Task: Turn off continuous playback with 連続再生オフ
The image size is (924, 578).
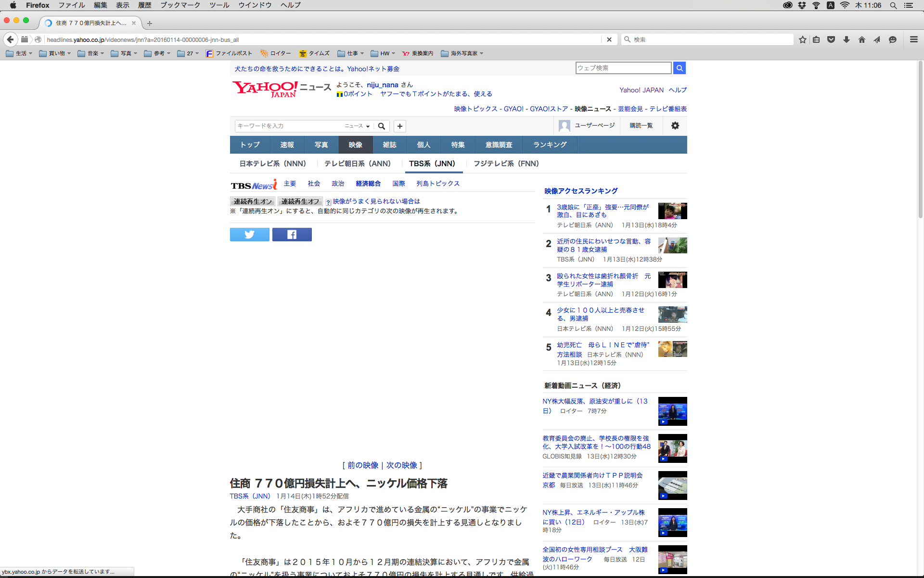Action: tap(300, 201)
